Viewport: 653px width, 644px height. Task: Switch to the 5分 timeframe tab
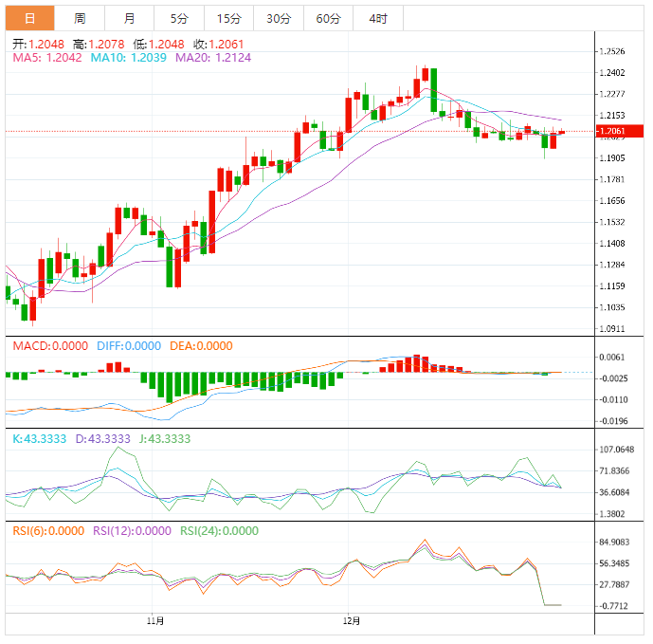point(178,18)
